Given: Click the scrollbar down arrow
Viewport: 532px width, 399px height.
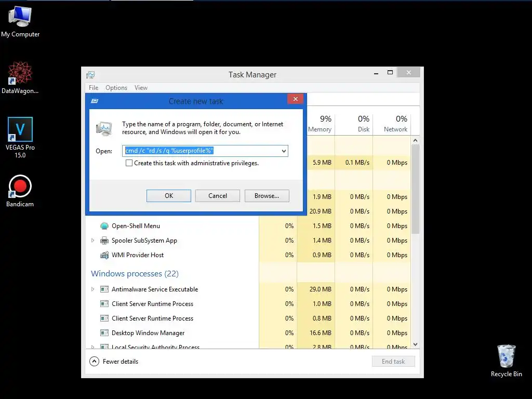Looking at the screenshot, I should (415, 344).
